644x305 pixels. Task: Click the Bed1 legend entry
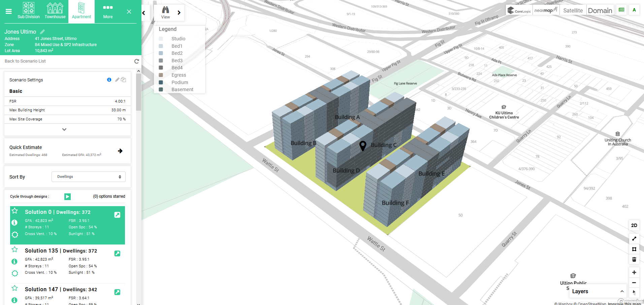click(x=177, y=46)
